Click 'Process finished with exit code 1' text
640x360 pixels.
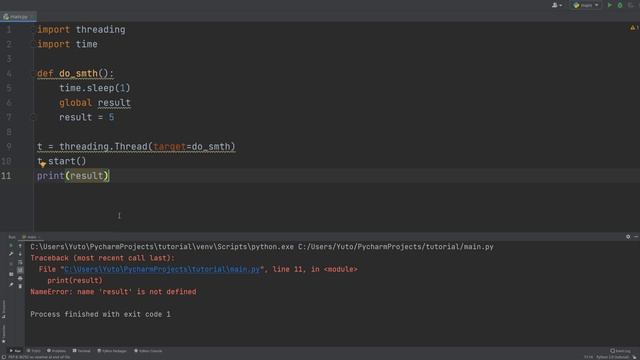[x=100, y=314]
